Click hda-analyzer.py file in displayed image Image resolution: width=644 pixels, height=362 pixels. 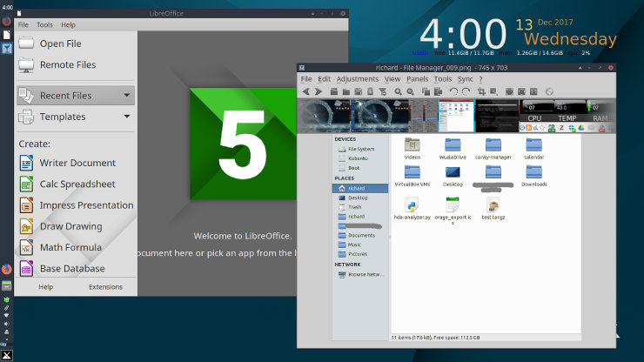412,208
